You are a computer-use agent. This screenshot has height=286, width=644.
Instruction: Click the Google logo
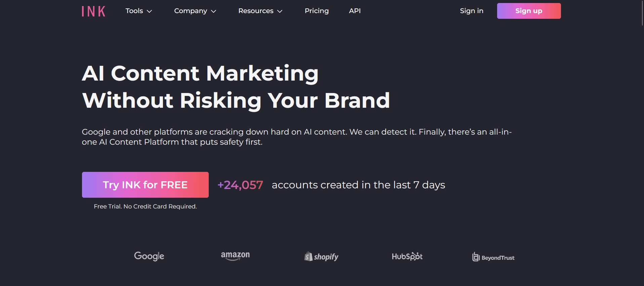tap(149, 256)
